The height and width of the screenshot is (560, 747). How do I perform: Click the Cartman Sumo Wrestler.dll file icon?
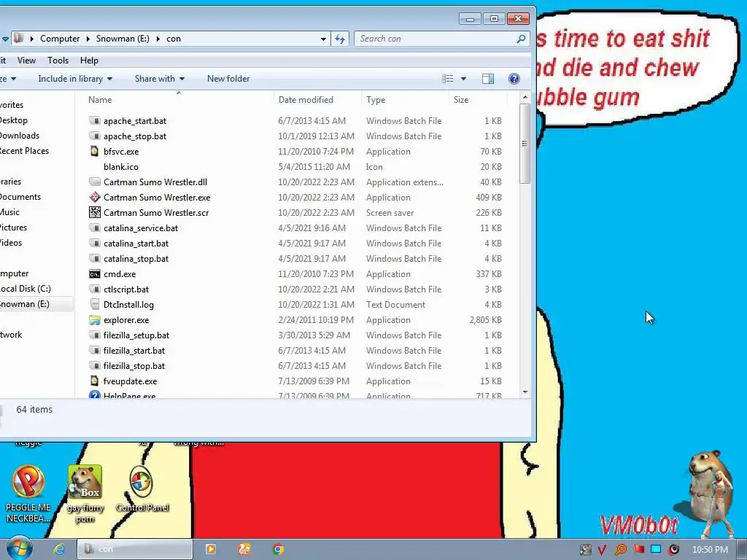tap(95, 182)
